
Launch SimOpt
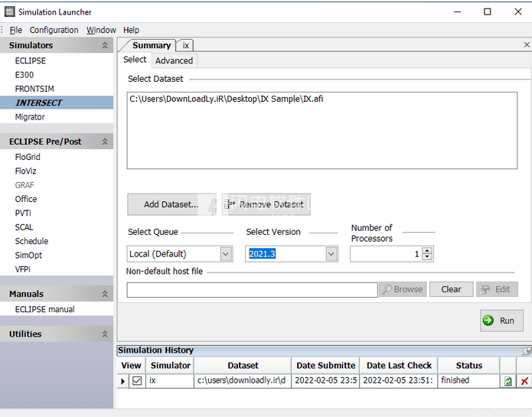pos(28,256)
